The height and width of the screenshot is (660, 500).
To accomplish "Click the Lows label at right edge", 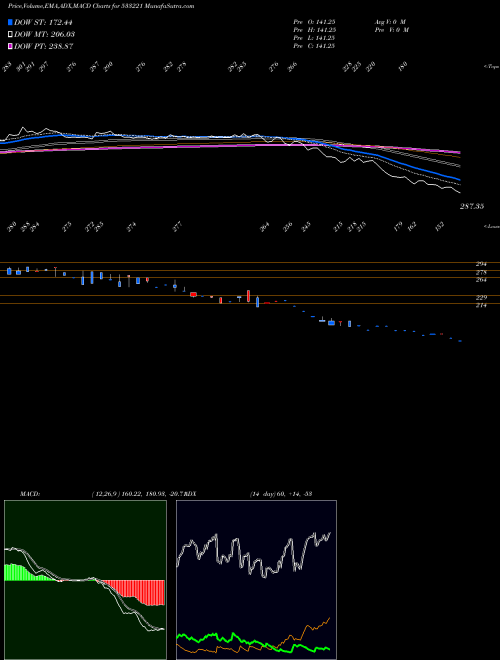I will click(491, 226).
